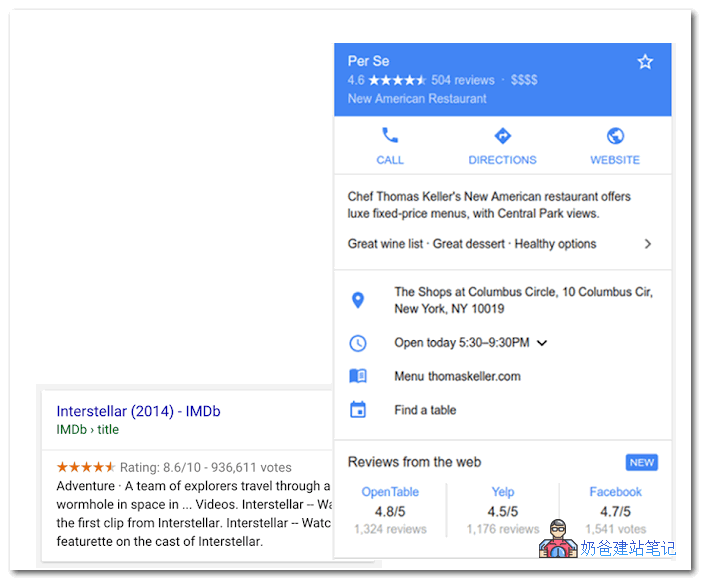Click the Reviews from the web heading
Image resolution: width=702 pixels, height=581 pixels.
click(414, 462)
